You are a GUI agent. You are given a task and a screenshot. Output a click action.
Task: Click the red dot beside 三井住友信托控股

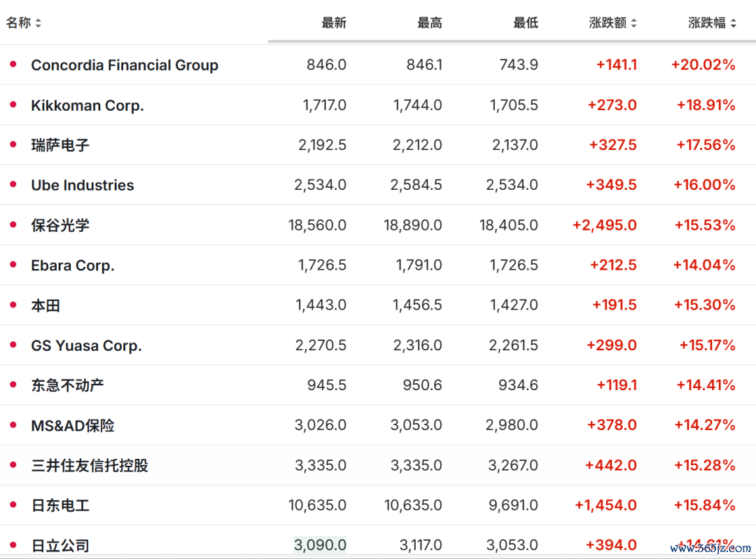13,464
